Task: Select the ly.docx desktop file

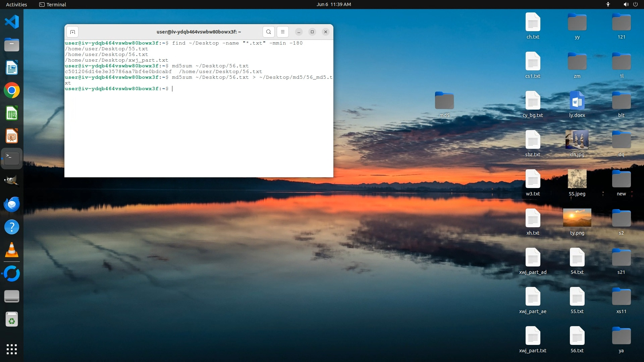Action: 577,101
